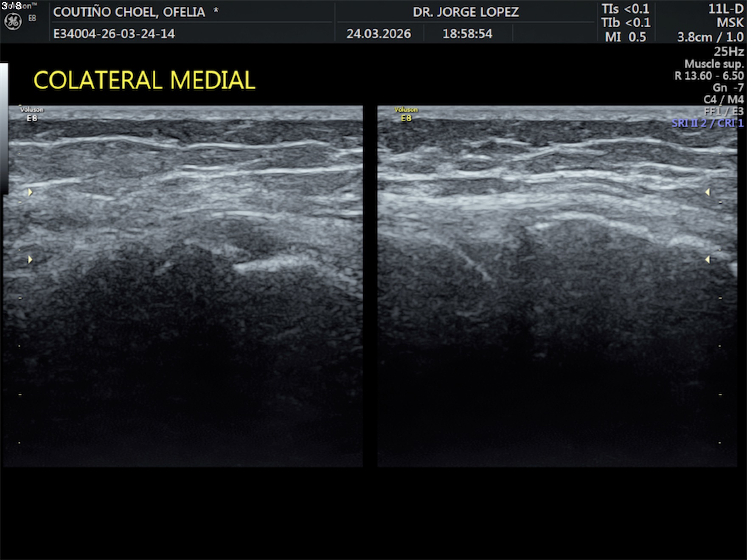Select the COLATERAL MEDIAL annotation text
The height and width of the screenshot is (560, 747).
click(144, 80)
